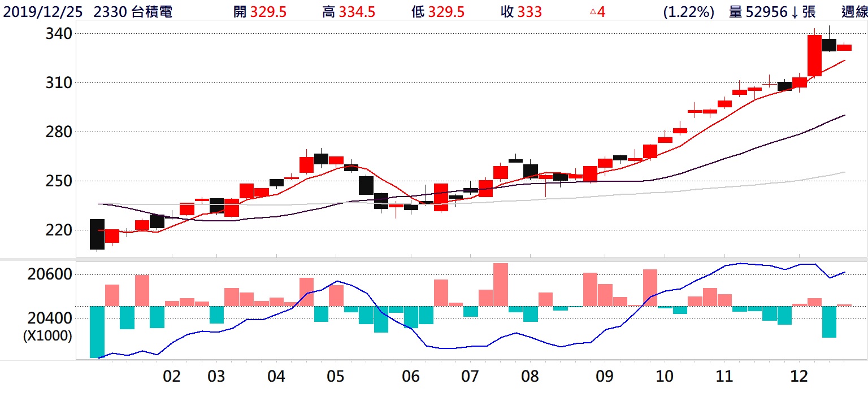The width and height of the screenshot is (868, 406).
Task: Click the 11 month label on the time axis
Action: (x=724, y=377)
